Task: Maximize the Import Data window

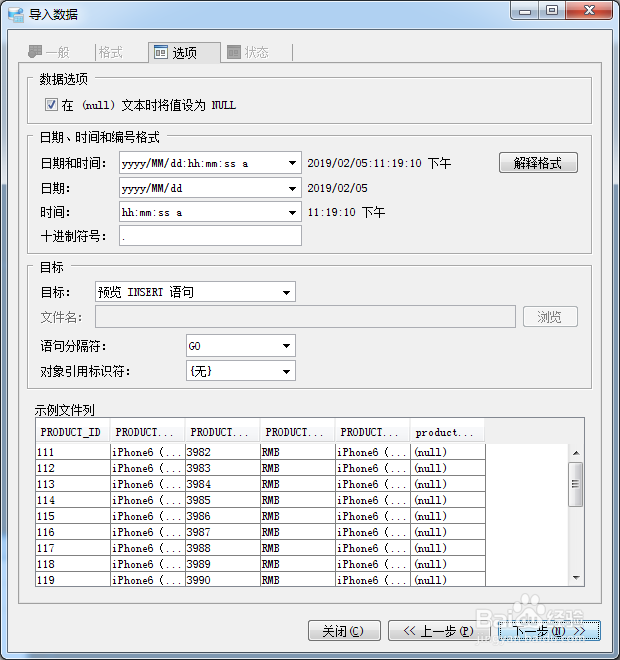Action: click(x=552, y=11)
